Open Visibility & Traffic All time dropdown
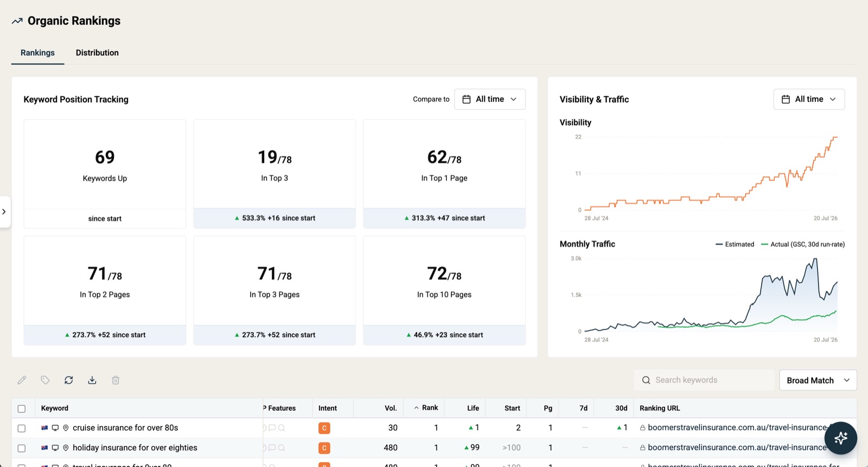 809,99
